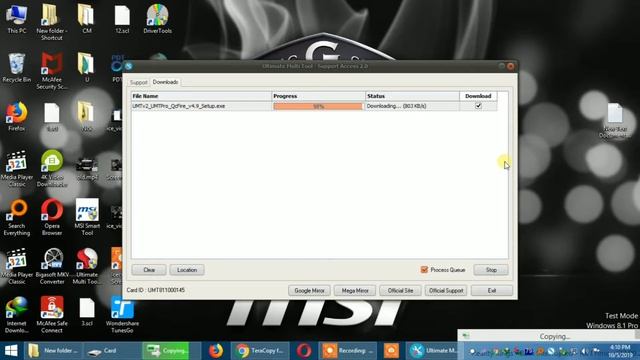640x360 pixels.
Task: Click the Location button
Action: tap(187, 270)
